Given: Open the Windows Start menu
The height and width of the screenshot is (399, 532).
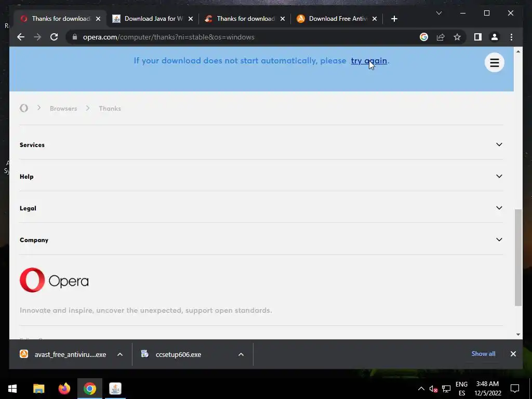Looking at the screenshot, I should point(12,389).
